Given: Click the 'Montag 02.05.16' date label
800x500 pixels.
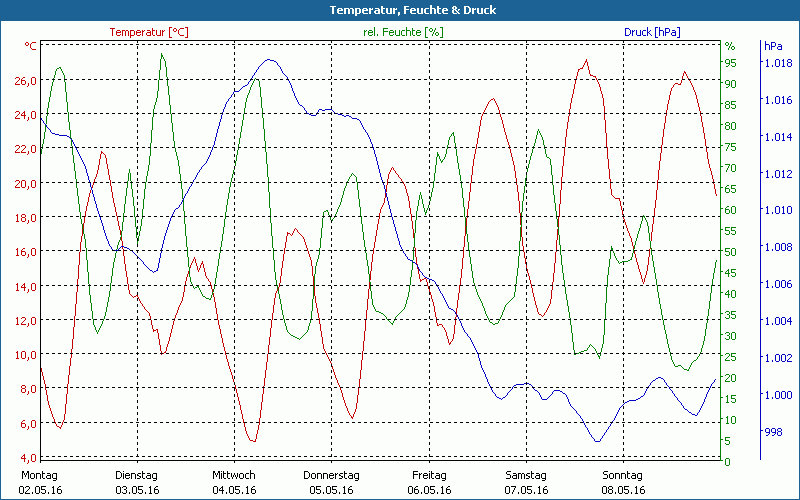Looking at the screenshot, I should tap(39, 483).
